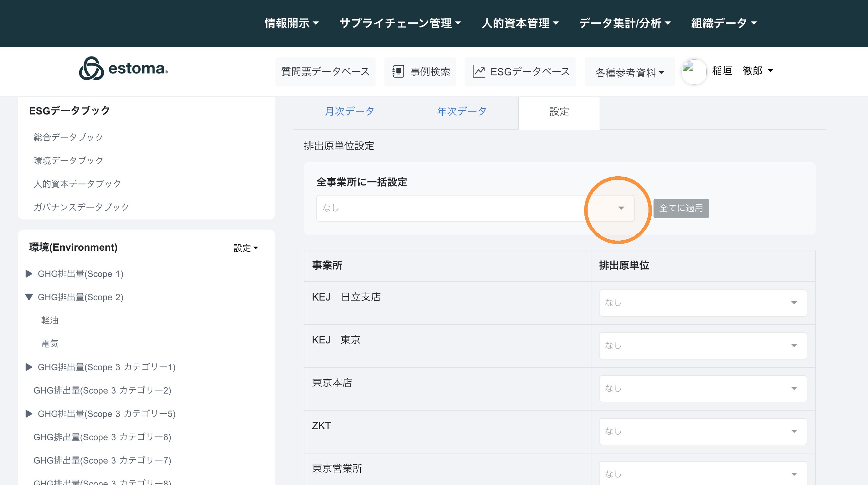Image resolution: width=868 pixels, height=485 pixels.
Task: Open ガバナンスデータブック link
Action: (81, 207)
